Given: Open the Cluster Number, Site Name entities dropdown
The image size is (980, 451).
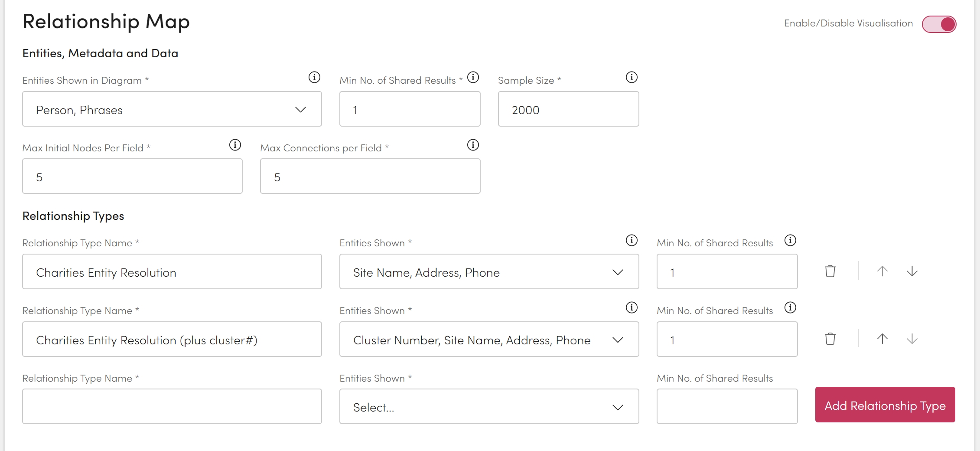Looking at the screenshot, I should click(489, 340).
